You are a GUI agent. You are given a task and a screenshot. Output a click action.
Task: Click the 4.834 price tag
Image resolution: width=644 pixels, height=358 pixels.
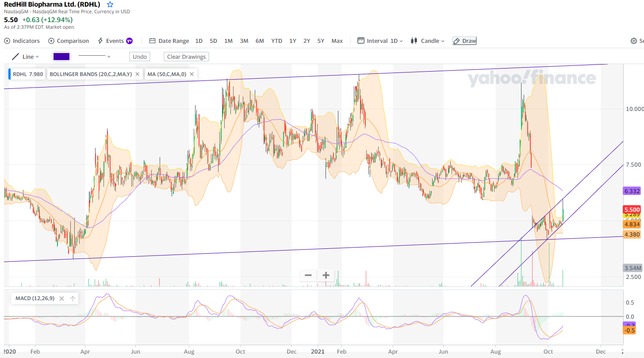(x=632, y=225)
